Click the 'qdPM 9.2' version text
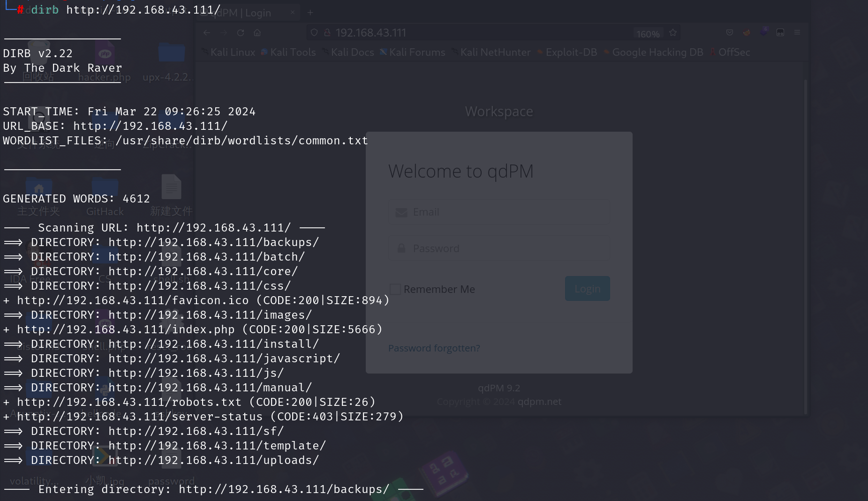 click(x=499, y=388)
